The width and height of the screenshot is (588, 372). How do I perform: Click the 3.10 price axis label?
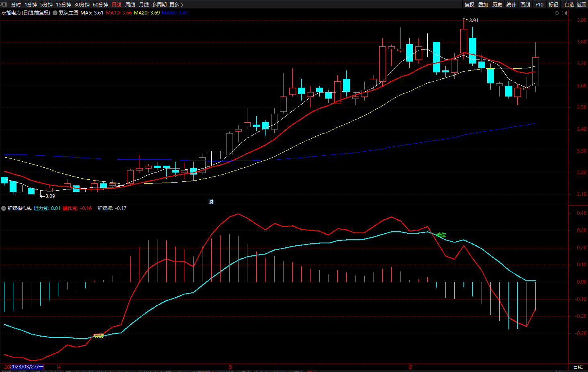pos(582,194)
